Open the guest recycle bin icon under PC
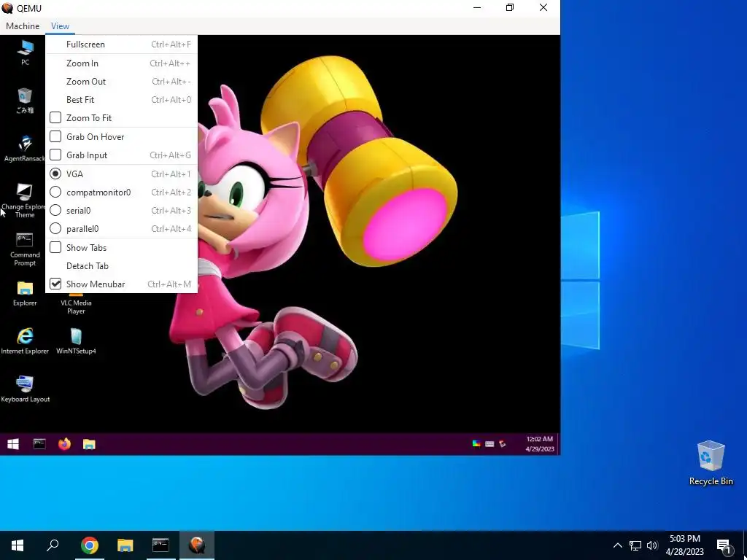Screen dimensions: 747x560 click(x=25, y=101)
